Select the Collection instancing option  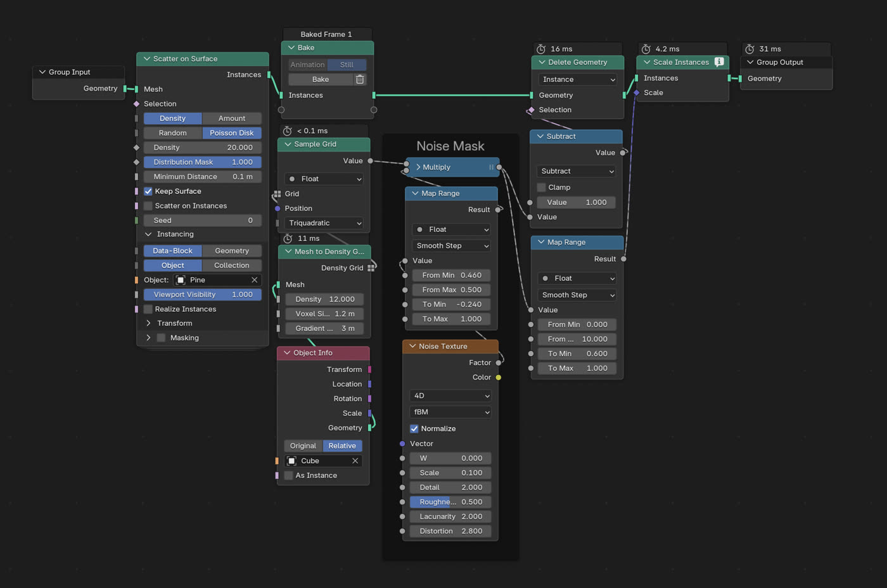pyautogui.click(x=231, y=265)
